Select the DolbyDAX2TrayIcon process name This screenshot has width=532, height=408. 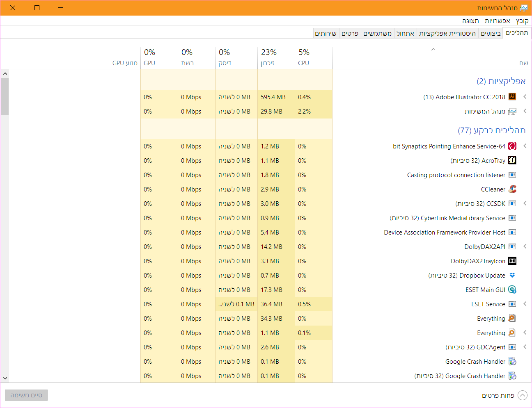click(x=478, y=261)
